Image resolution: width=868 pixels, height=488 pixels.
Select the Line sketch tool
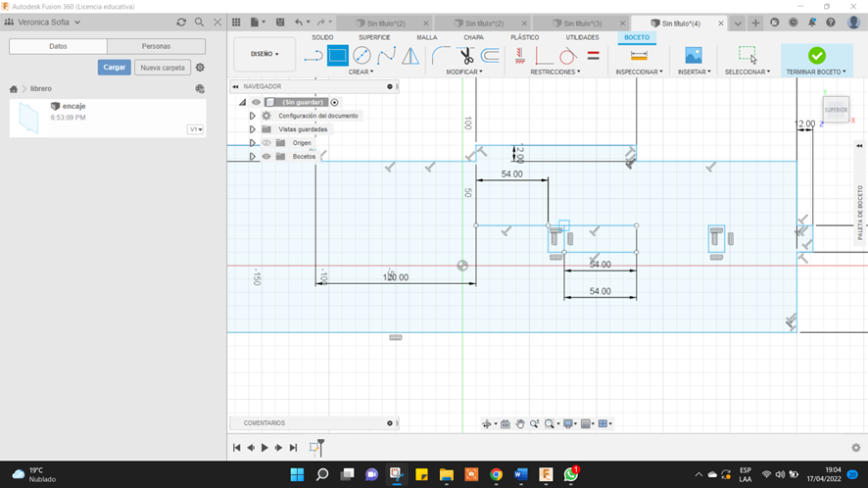[x=313, y=56]
